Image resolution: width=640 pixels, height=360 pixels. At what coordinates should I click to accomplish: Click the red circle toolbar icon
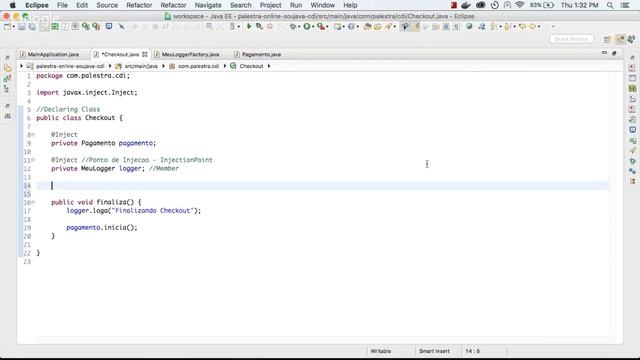(x=270, y=27)
